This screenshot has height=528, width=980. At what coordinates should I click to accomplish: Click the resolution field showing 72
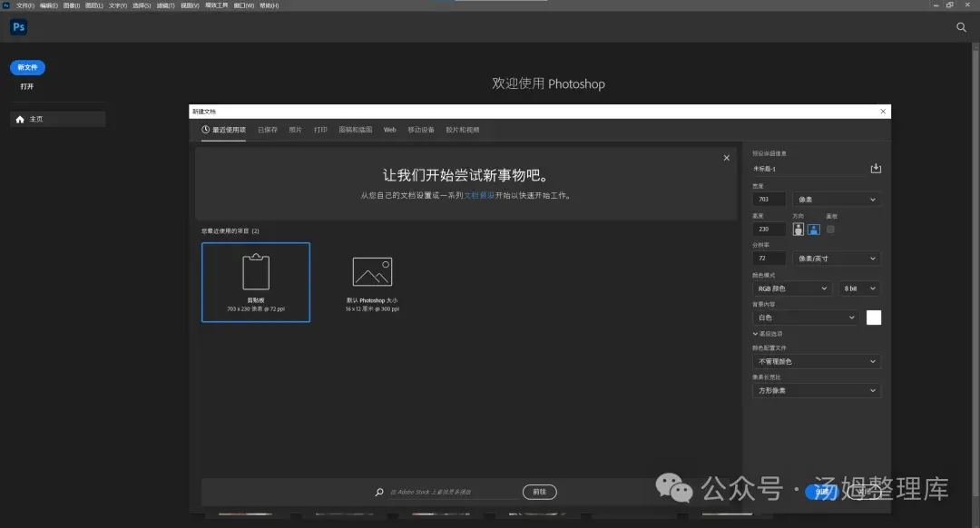(x=769, y=259)
